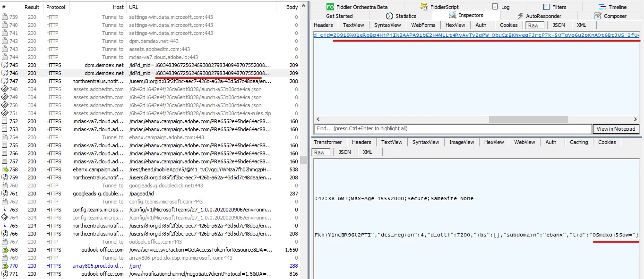
Task: Click the View in Notepad button
Action: [616, 129]
